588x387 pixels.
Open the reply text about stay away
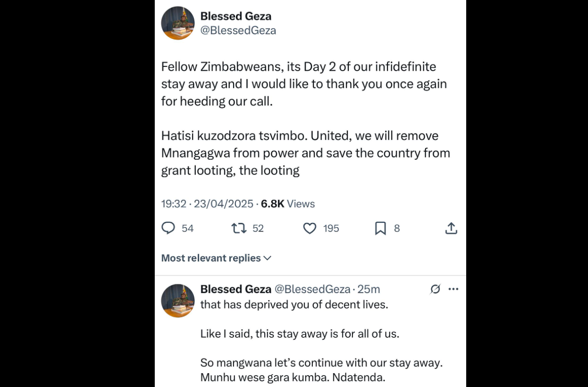coord(299,334)
